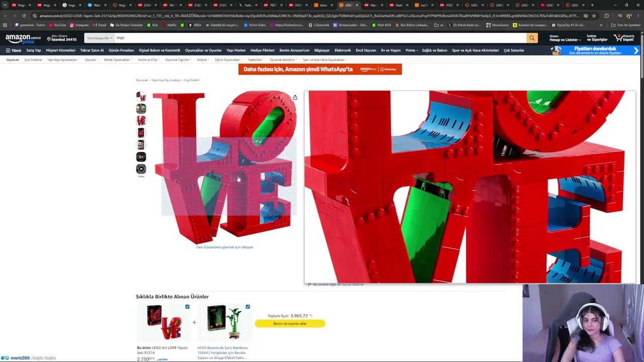Uncheck the LEGO Art LOVE bundle checkbox

pos(187,307)
